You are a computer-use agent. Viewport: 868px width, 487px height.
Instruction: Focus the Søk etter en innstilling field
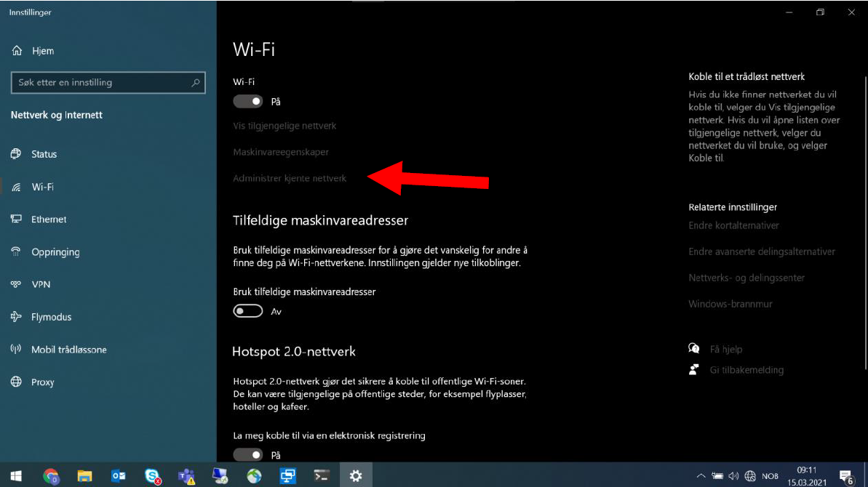point(108,83)
